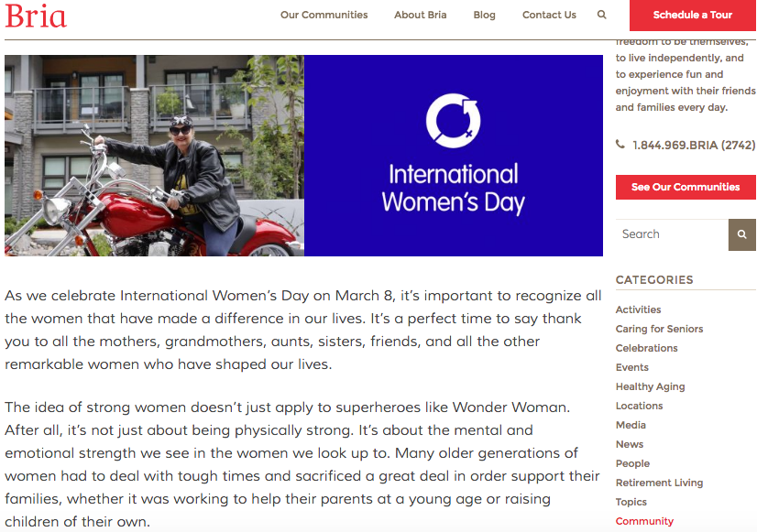The height and width of the screenshot is (532, 757).
Task: View the Retirement Living category
Action: [659, 483]
